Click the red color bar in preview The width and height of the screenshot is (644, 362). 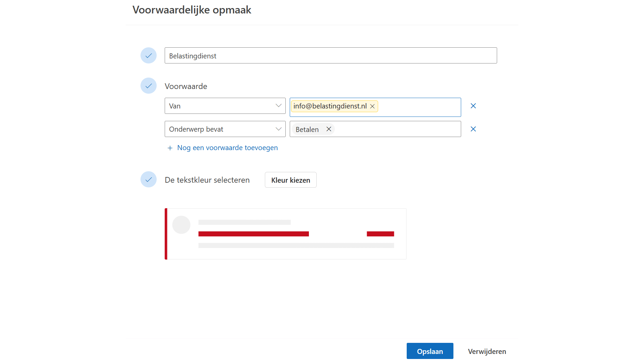coord(253,234)
